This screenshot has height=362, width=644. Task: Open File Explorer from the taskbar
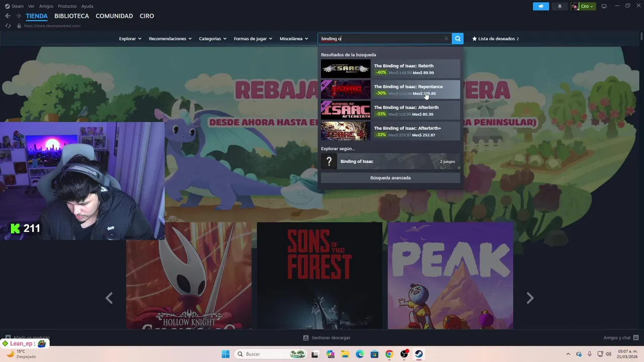point(345,354)
